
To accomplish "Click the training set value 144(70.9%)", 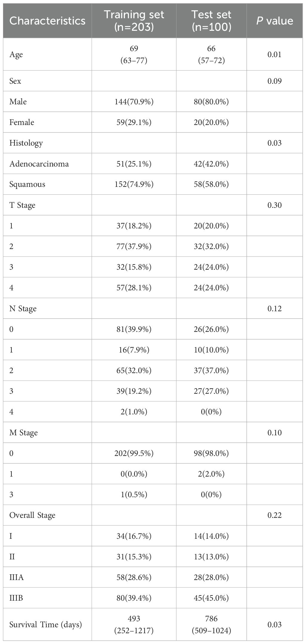I will tap(134, 102).
